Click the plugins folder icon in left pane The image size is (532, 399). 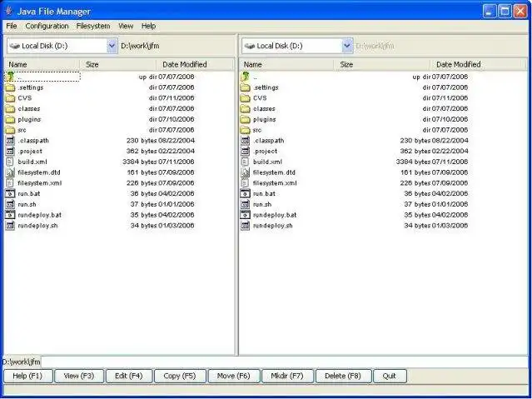click(10, 119)
